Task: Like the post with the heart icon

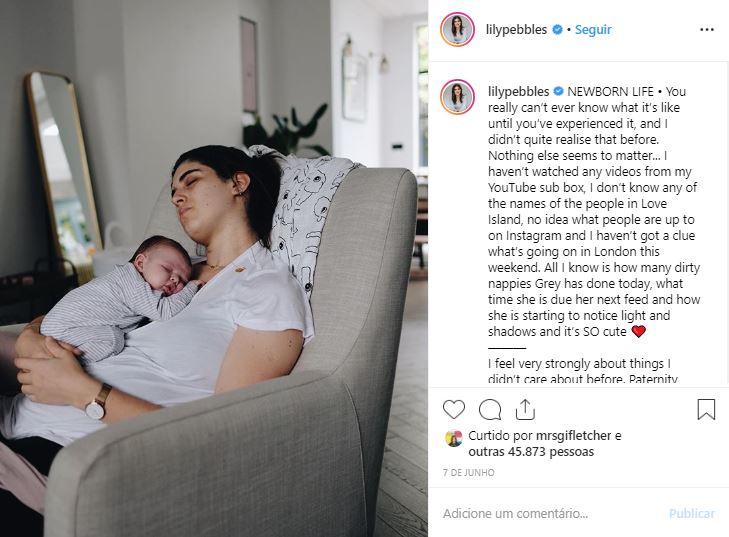Action: tap(454, 410)
